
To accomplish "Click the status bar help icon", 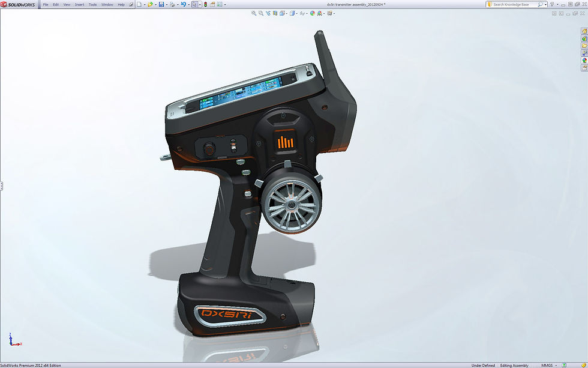I will 564,366.
